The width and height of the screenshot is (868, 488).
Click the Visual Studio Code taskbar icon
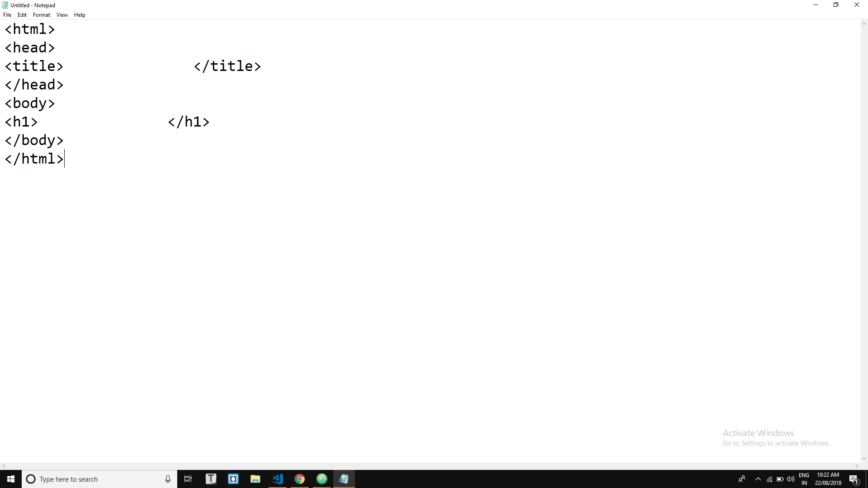(277, 479)
